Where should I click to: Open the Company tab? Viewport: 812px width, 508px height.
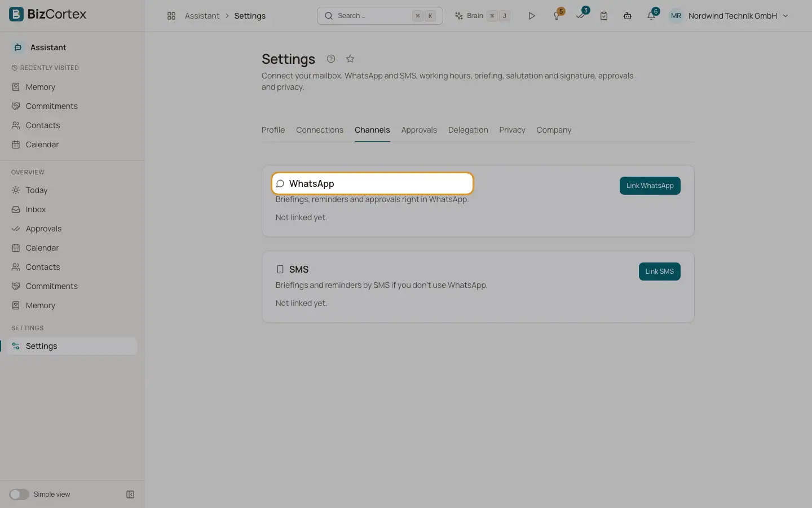[554, 130]
